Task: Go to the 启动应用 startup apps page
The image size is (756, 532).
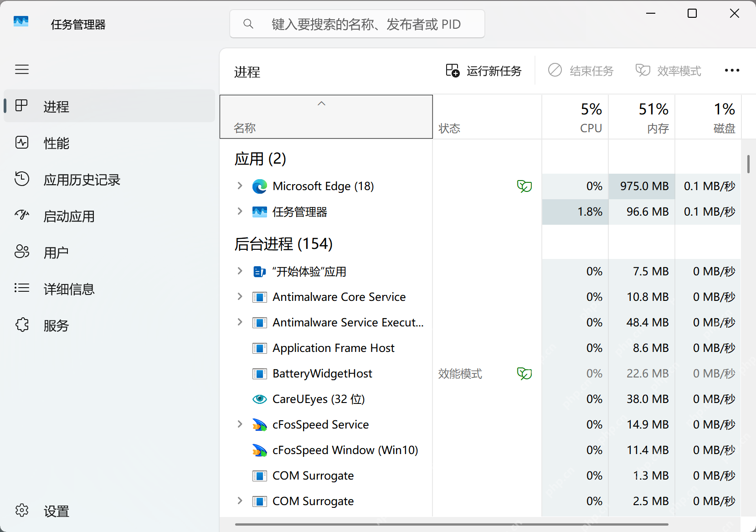Action: 109,216
